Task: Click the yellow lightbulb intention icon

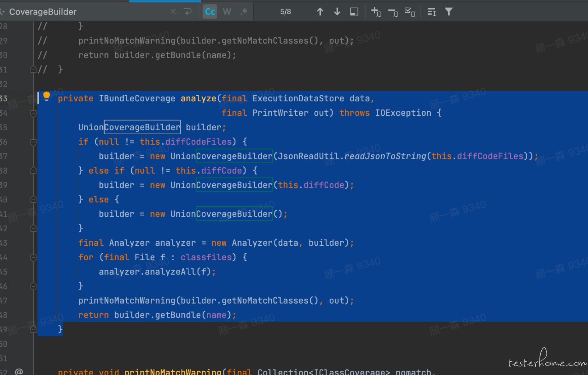Action: click(46, 97)
